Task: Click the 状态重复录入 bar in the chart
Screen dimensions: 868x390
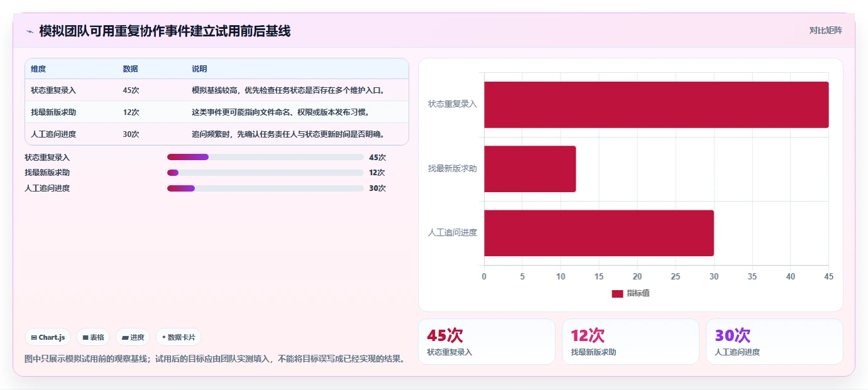Action: [656, 105]
